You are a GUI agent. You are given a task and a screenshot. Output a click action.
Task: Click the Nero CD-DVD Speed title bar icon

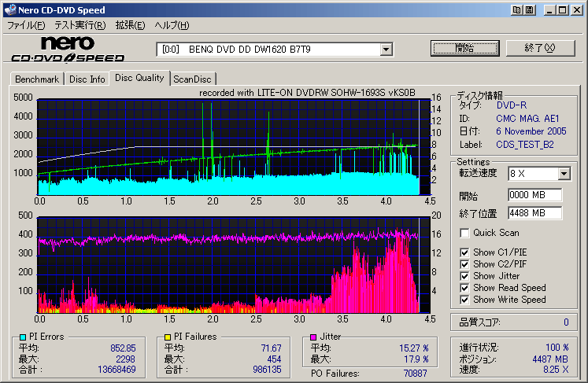pos(10,9)
